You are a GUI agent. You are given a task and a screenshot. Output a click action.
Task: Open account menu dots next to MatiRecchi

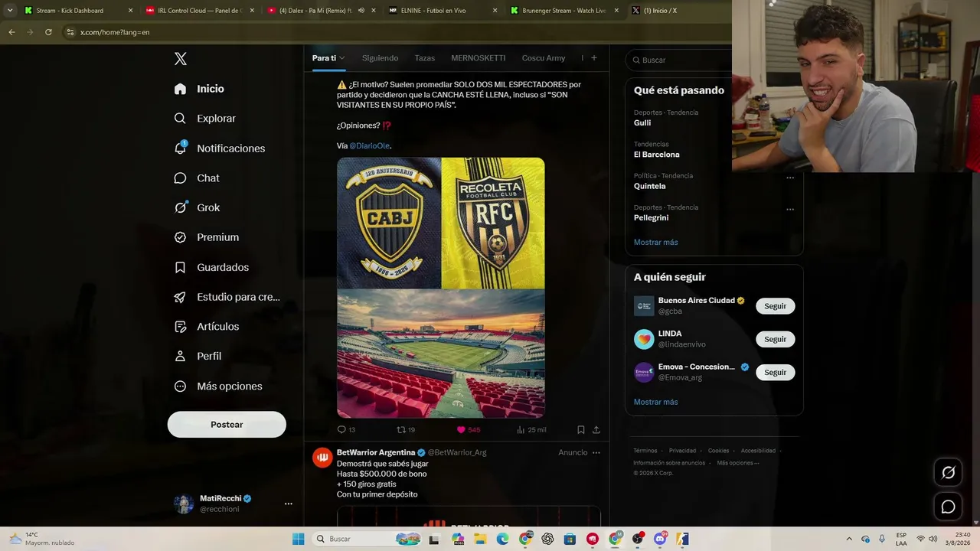(x=289, y=504)
